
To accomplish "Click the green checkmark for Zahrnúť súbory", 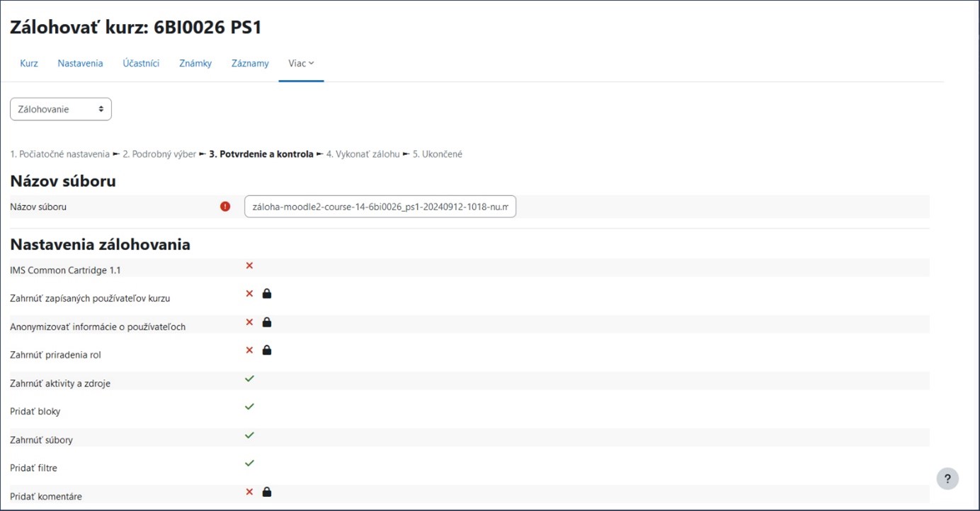I will point(249,435).
